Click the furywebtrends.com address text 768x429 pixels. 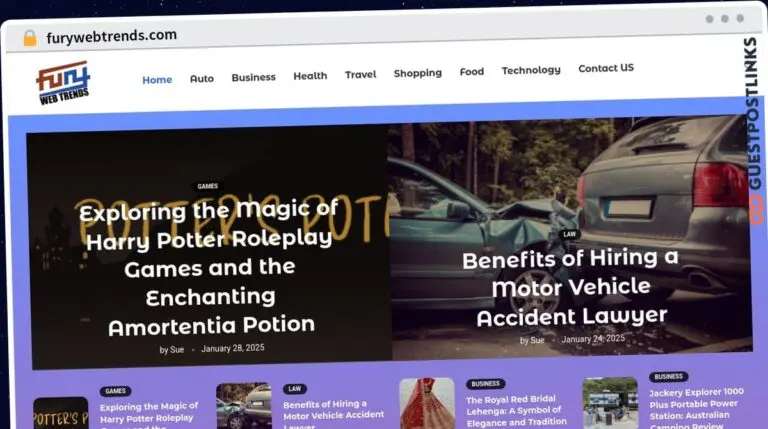pos(111,36)
